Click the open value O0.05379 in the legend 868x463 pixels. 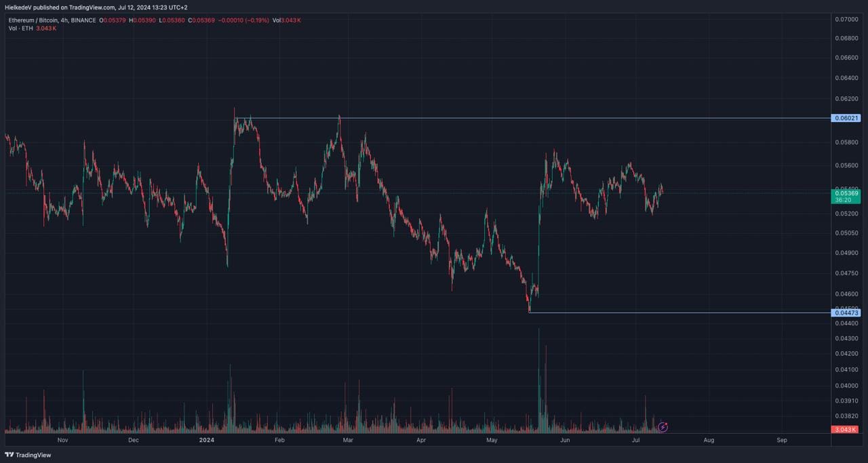pyautogui.click(x=113, y=20)
